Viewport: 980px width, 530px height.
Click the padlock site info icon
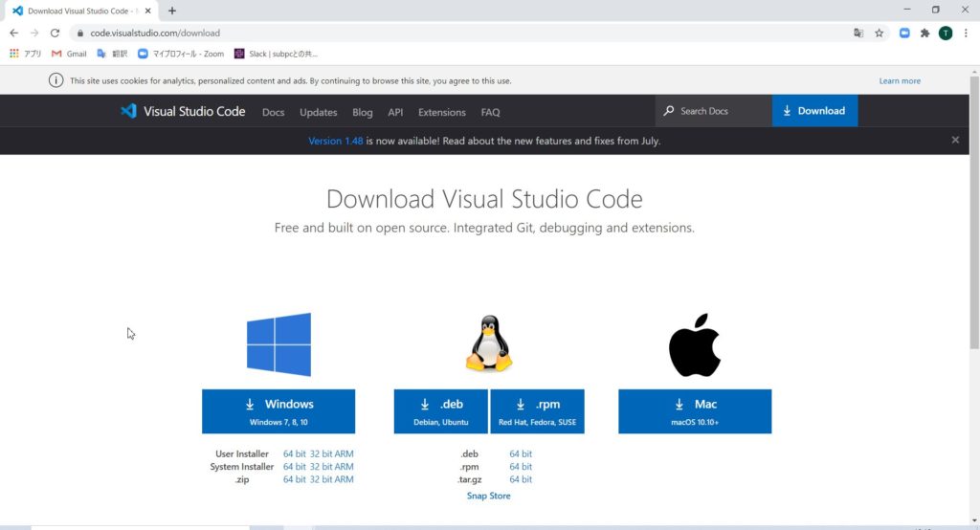[x=80, y=33]
